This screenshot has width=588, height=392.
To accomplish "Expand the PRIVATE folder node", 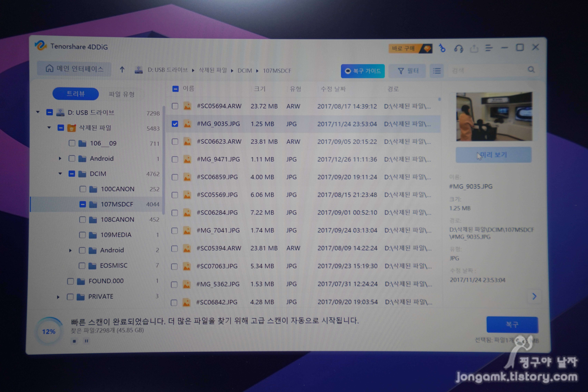I will [58, 297].
